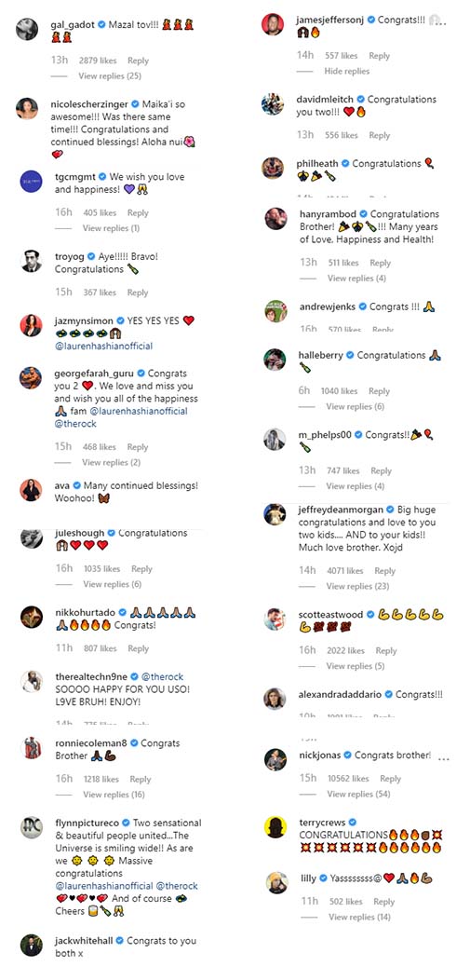Show View replies (16) under ronniecoleman8
This screenshot has width=470, height=980.
coord(114,795)
